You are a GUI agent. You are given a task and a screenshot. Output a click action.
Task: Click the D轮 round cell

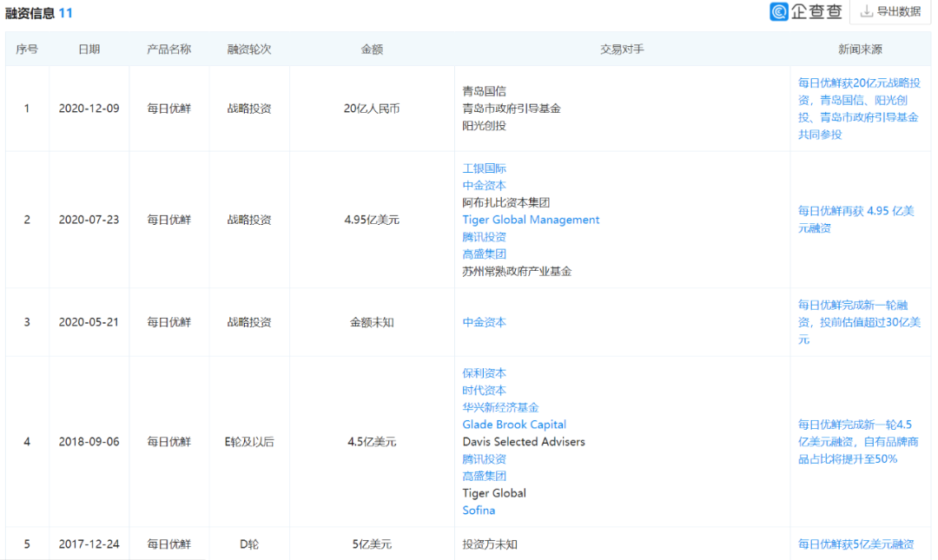[249, 544]
